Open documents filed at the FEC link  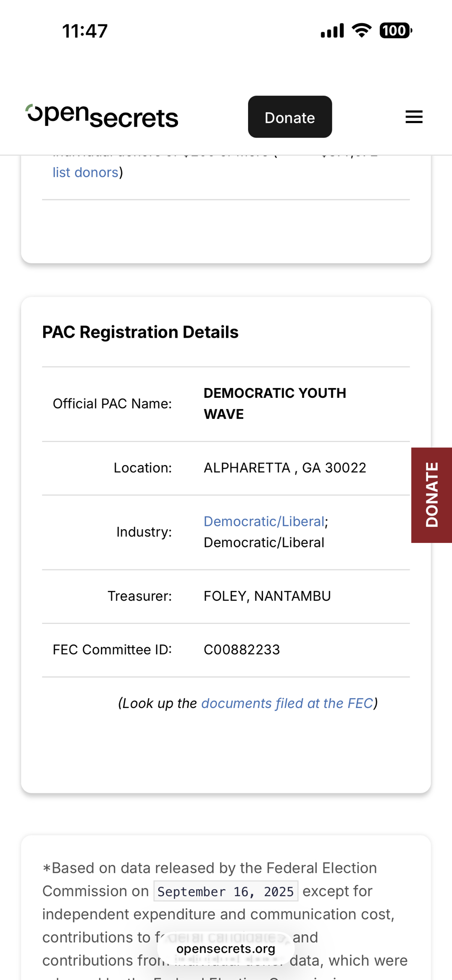pos(287,703)
